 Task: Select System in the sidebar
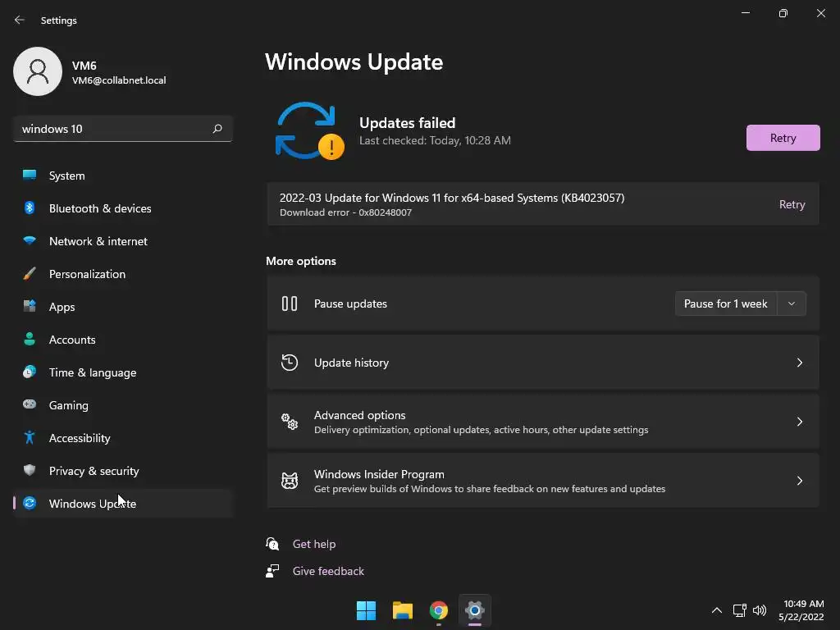tap(123, 176)
